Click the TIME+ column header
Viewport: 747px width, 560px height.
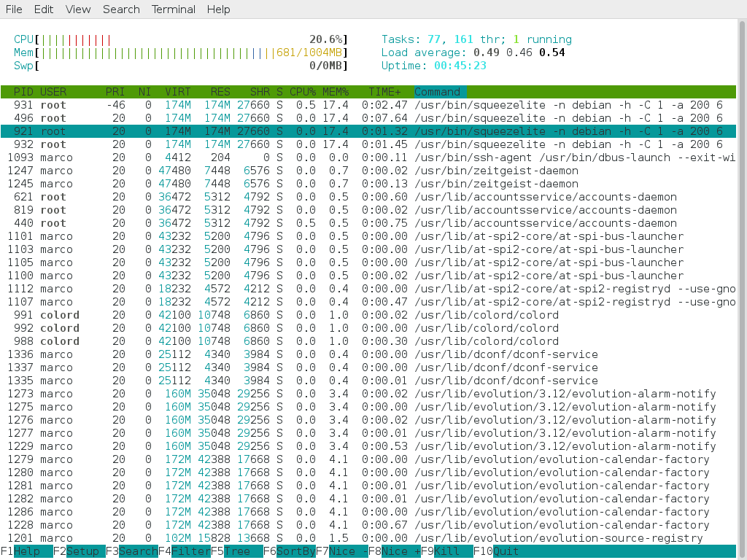pyautogui.click(x=384, y=92)
